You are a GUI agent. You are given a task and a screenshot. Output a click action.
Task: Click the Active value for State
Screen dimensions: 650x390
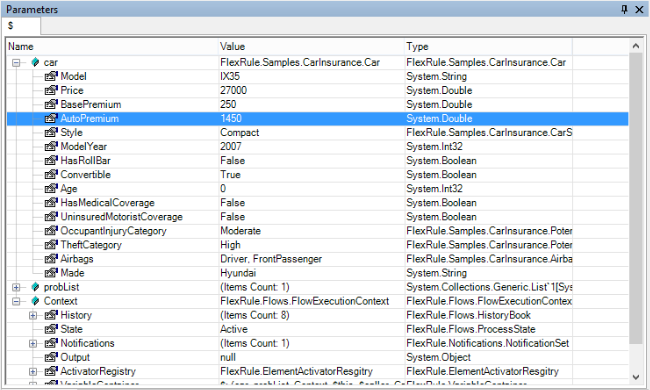[x=234, y=330]
